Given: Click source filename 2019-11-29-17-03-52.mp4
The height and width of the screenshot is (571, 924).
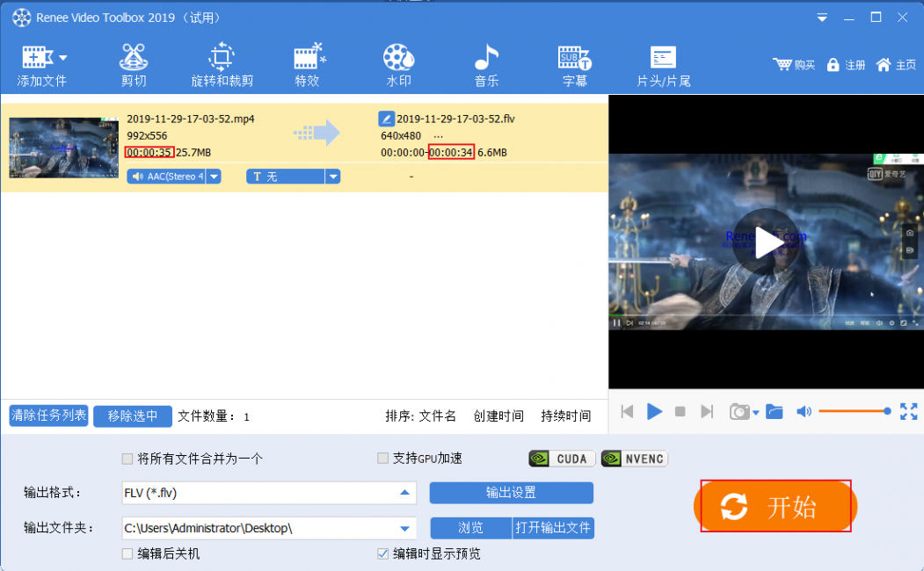Looking at the screenshot, I should click(191, 119).
